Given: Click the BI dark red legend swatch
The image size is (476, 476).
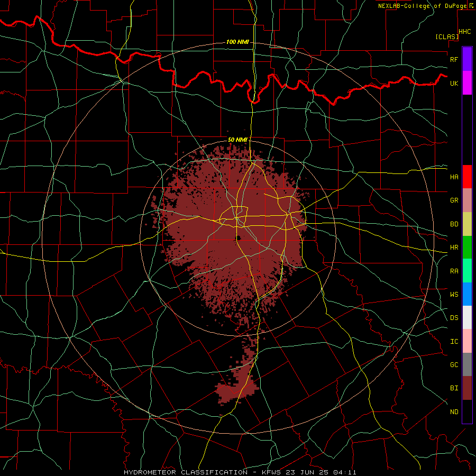Looking at the screenshot, I should pyautogui.click(x=467, y=388).
